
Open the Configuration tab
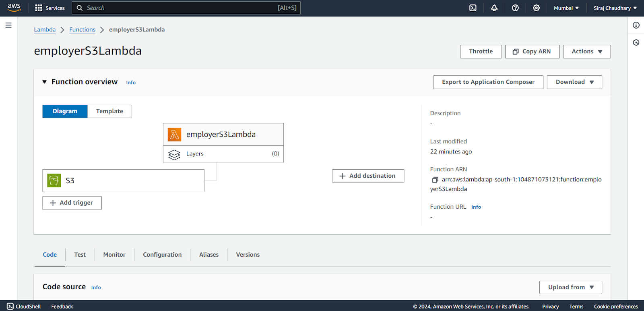coord(162,255)
